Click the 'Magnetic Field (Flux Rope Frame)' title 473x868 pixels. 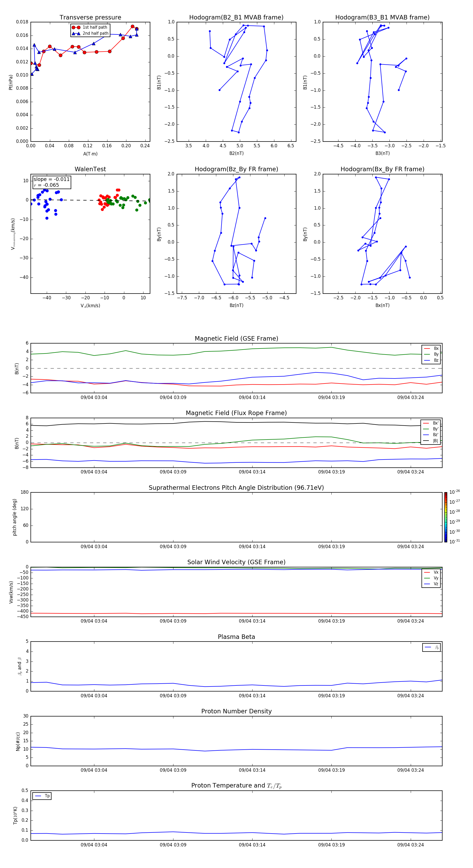pyautogui.click(x=236, y=413)
